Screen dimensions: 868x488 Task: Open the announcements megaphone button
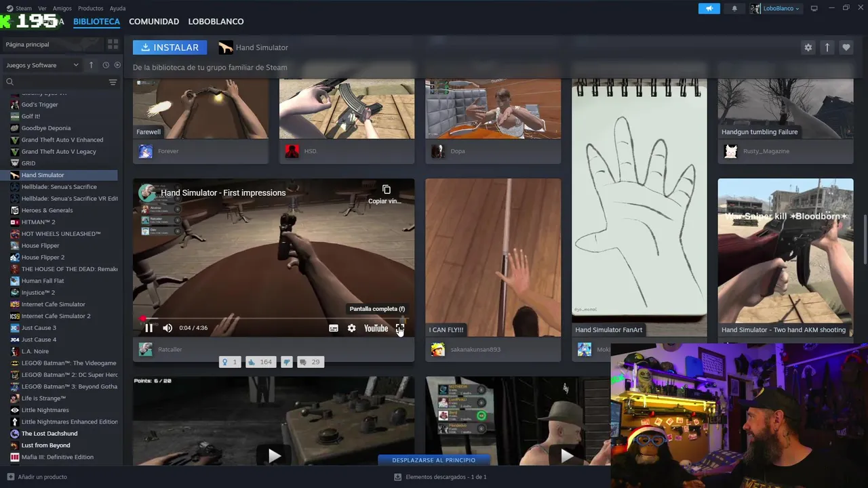[709, 8]
